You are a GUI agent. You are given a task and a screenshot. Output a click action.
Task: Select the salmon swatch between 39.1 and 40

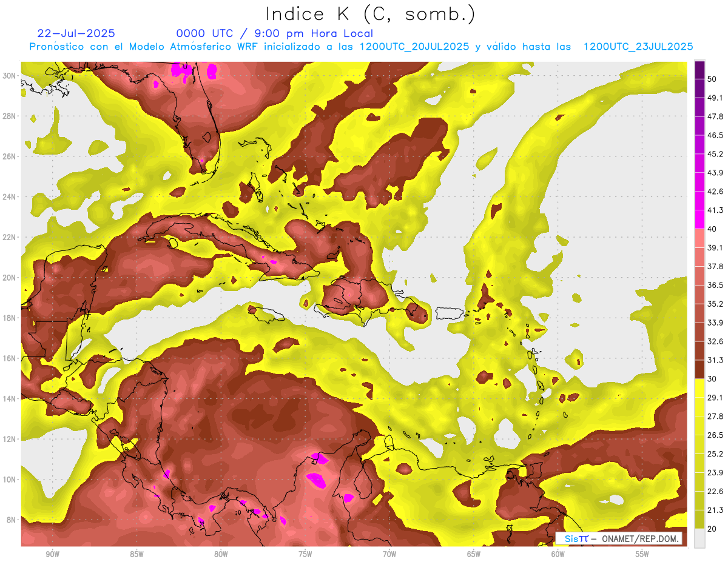[x=699, y=238]
